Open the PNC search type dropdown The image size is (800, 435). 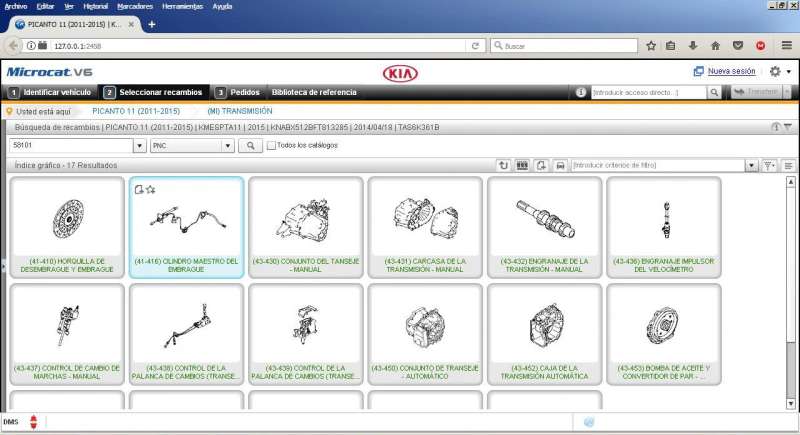tap(227, 146)
